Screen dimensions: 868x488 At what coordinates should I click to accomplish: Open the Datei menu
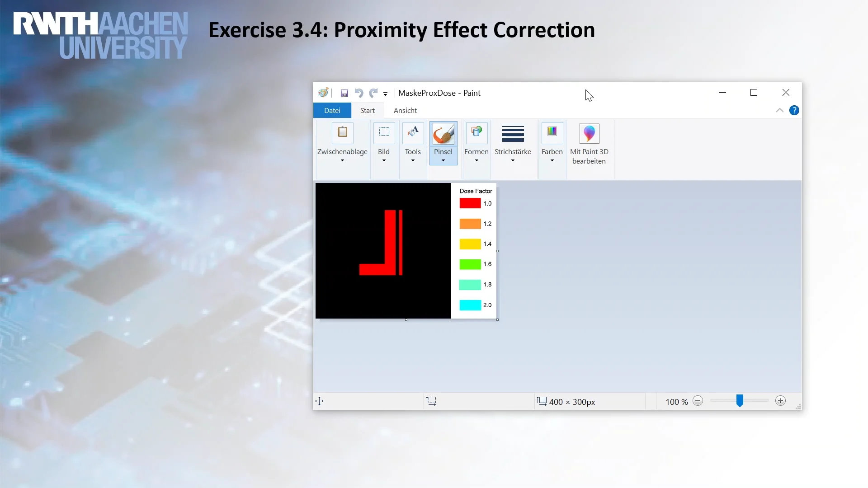coord(332,110)
